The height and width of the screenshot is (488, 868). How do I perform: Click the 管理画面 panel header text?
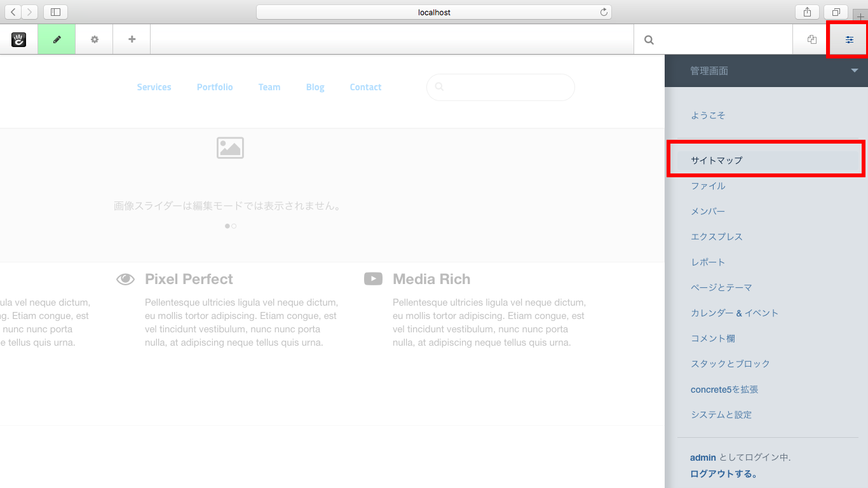709,71
